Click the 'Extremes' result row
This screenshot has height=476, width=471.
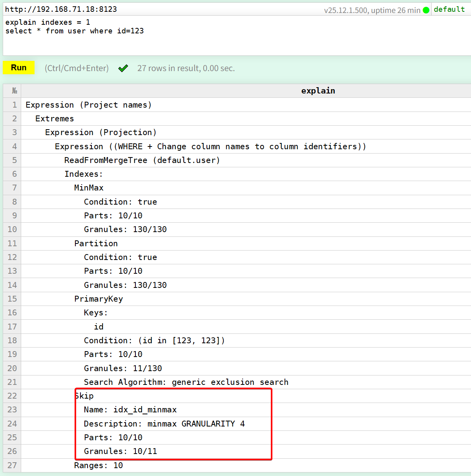[x=55, y=119]
